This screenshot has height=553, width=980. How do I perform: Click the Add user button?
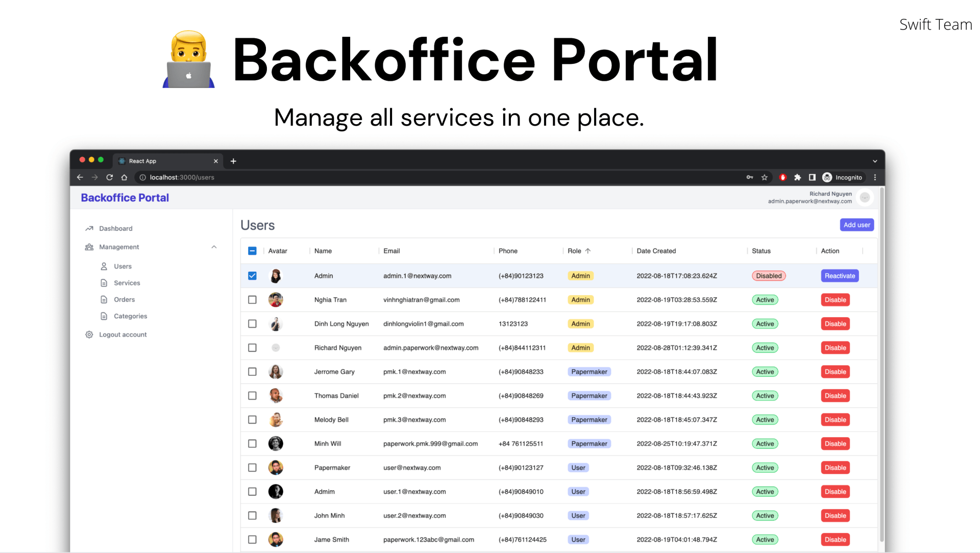click(857, 225)
